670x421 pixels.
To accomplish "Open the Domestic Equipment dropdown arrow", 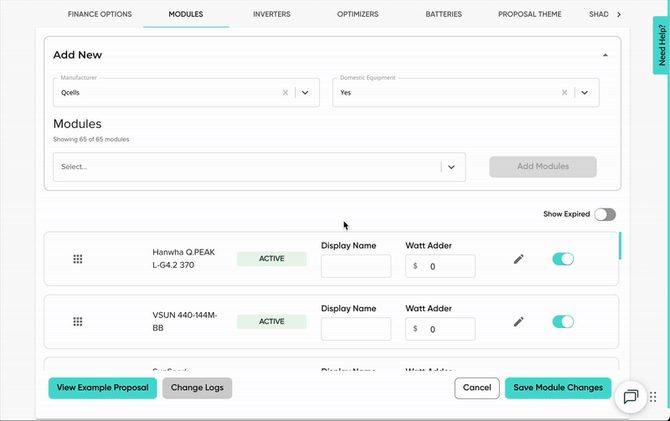I will (584, 92).
